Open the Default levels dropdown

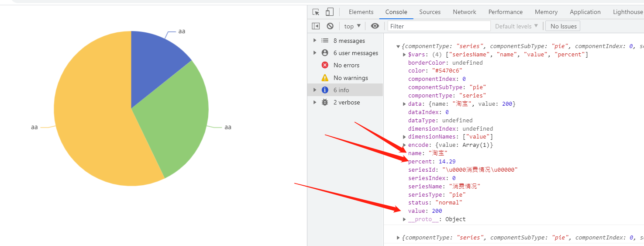pos(517,26)
